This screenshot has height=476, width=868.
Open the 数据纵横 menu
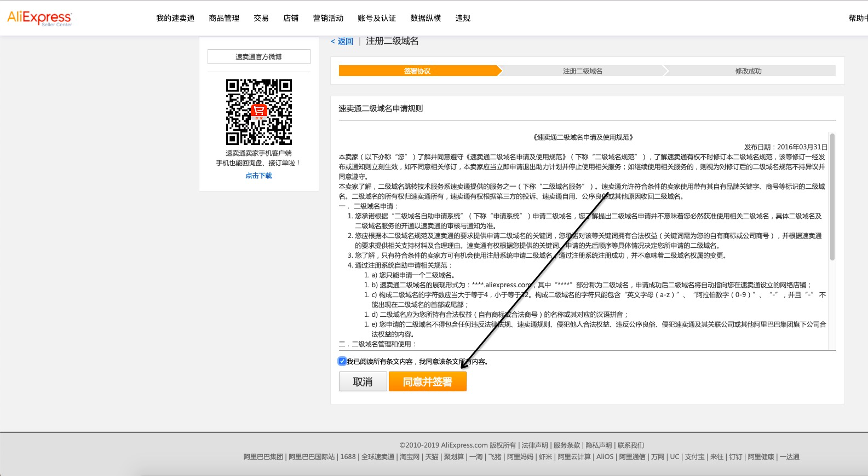click(x=426, y=18)
